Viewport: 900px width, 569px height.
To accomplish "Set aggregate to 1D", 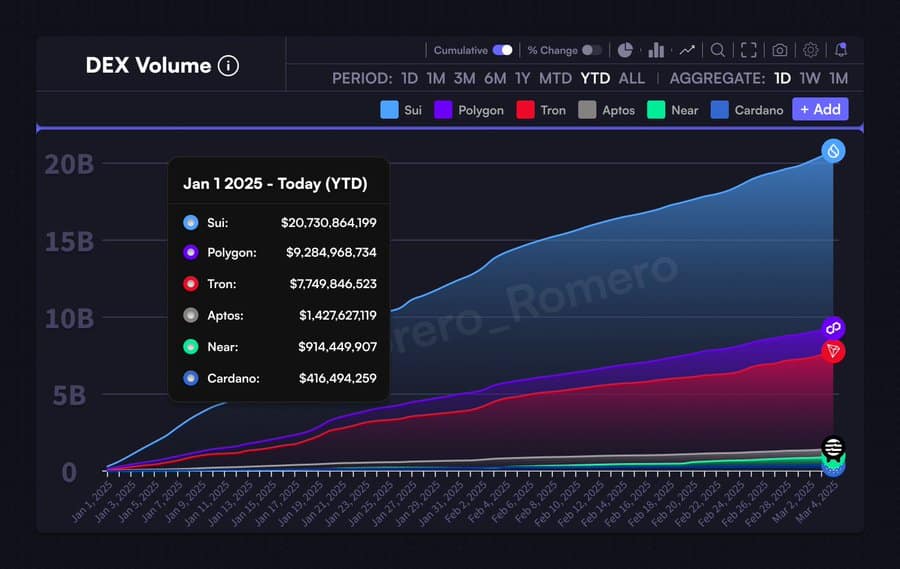I will [782, 78].
